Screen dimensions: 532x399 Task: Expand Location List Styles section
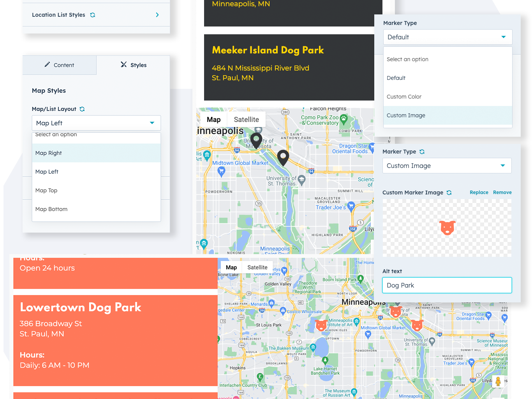157,15
